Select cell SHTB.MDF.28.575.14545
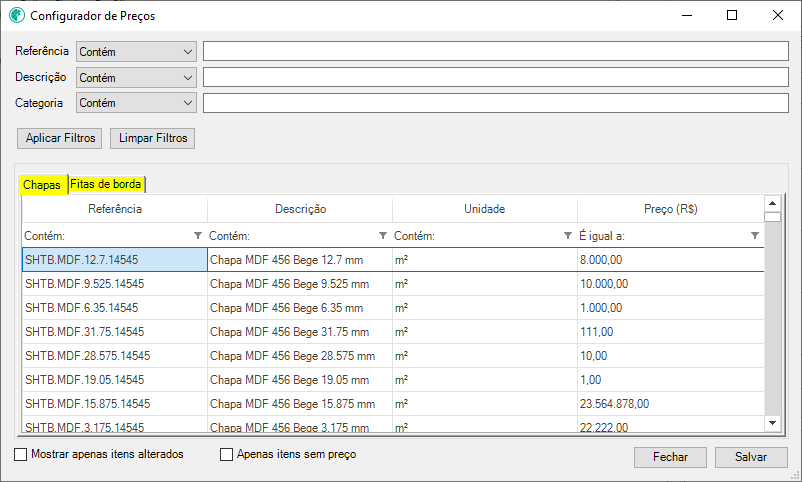802x482 pixels. 115,356
